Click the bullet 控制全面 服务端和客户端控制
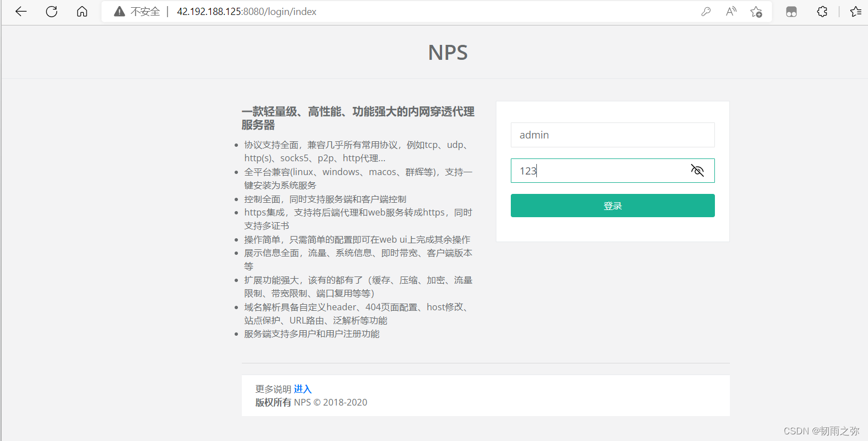The width and height of the screenshot is (868, 441). pos(325,199)
